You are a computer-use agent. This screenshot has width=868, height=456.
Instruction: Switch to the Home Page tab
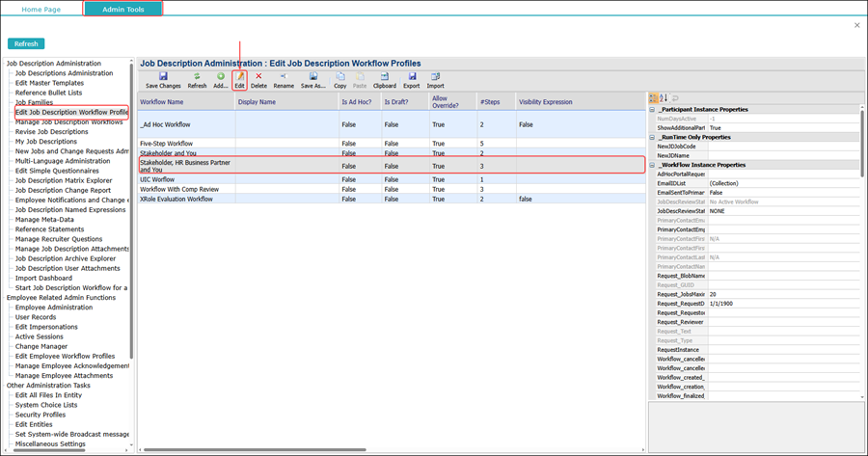[41, 9]
